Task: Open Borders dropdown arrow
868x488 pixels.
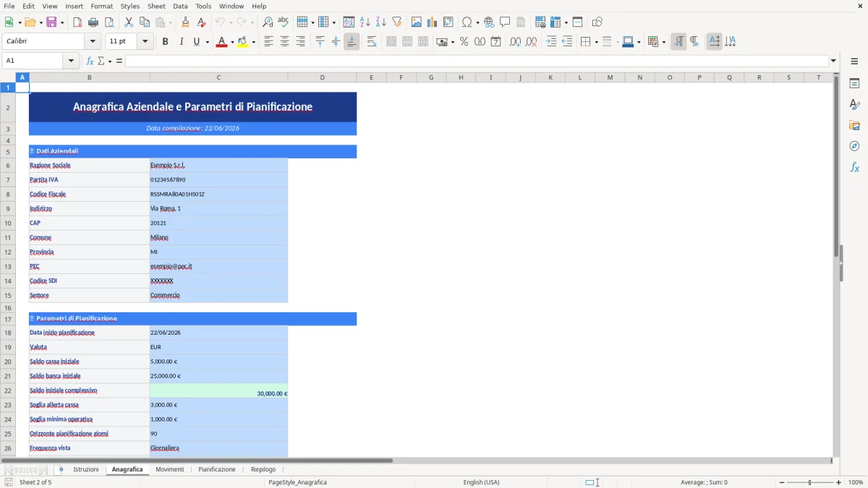Action: coord(596,42)
